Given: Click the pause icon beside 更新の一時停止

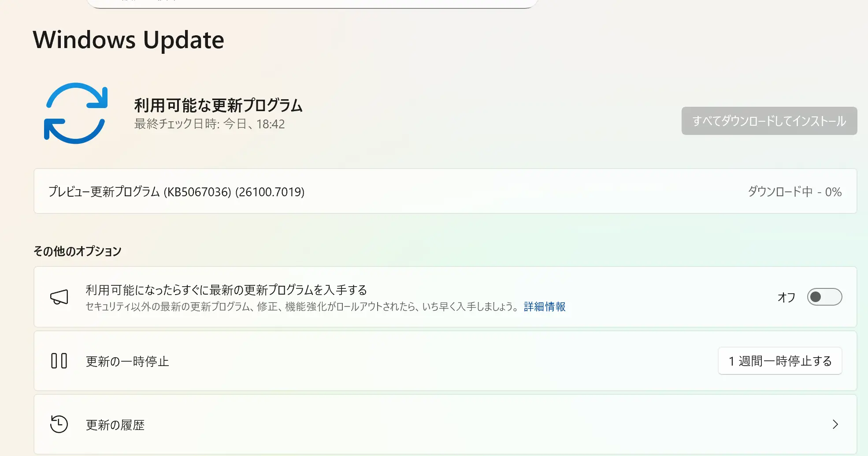Looking at the screenshot, I should pos(59,361).
